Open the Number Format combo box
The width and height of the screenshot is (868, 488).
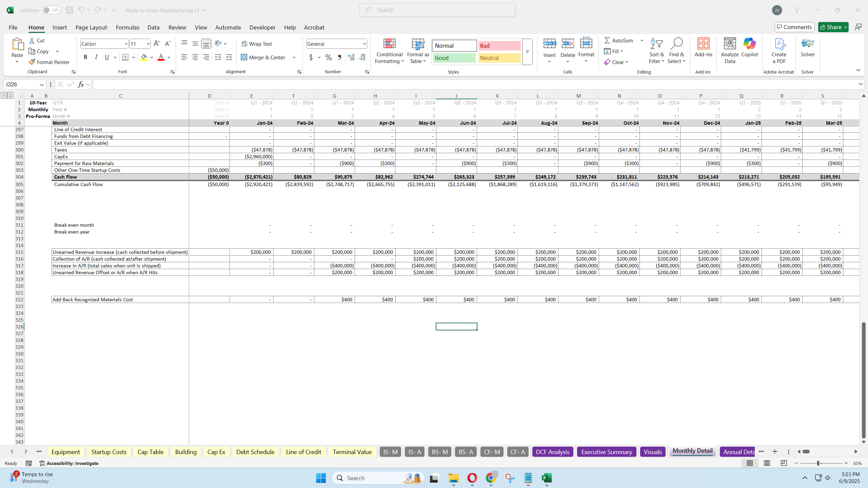[336, 43]
